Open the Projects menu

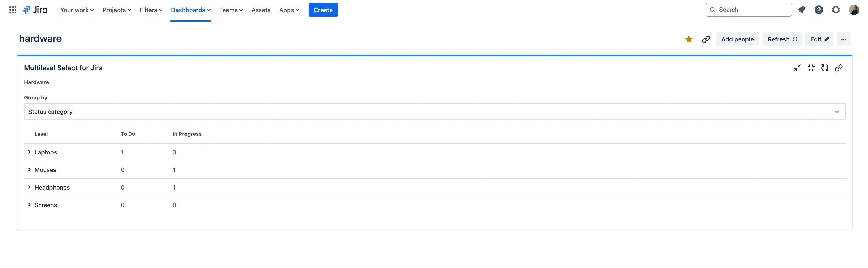tap(116, 10)
